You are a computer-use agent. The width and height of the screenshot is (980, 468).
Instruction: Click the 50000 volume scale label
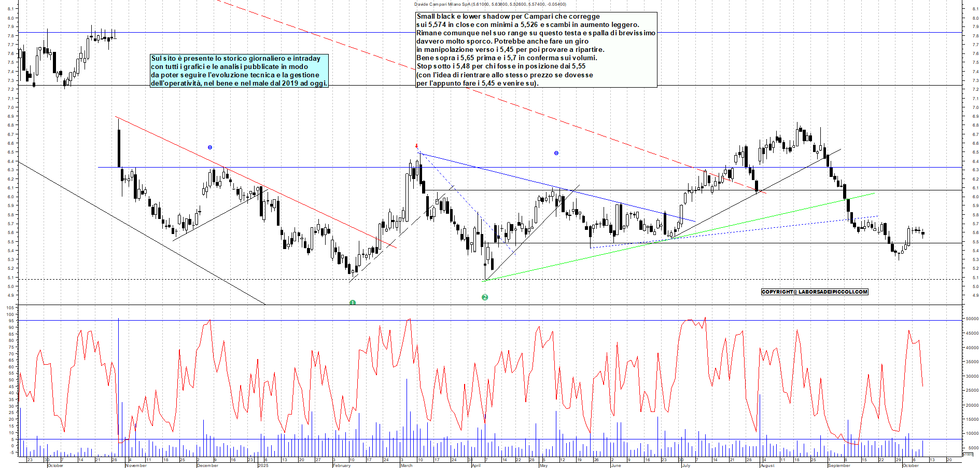[x=971, y=319]
